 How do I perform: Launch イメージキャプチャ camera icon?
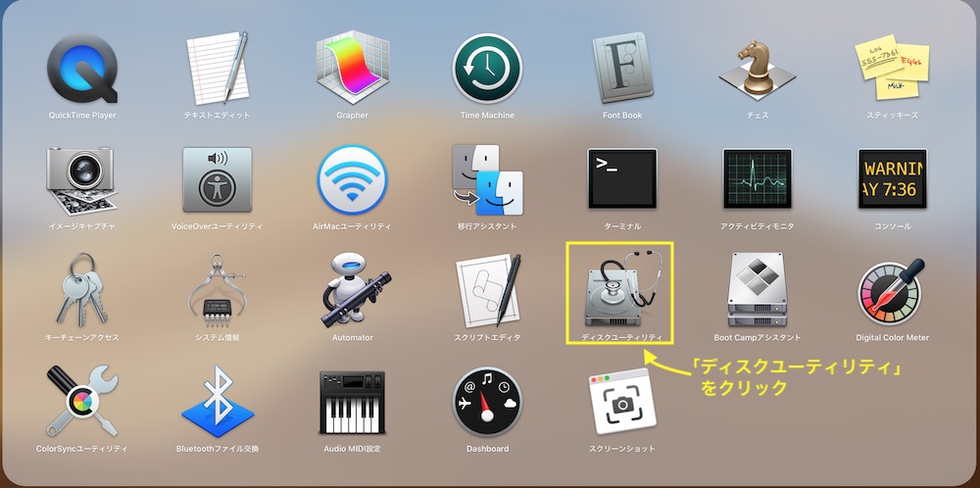pyautogui.click(x=82, y=181)
